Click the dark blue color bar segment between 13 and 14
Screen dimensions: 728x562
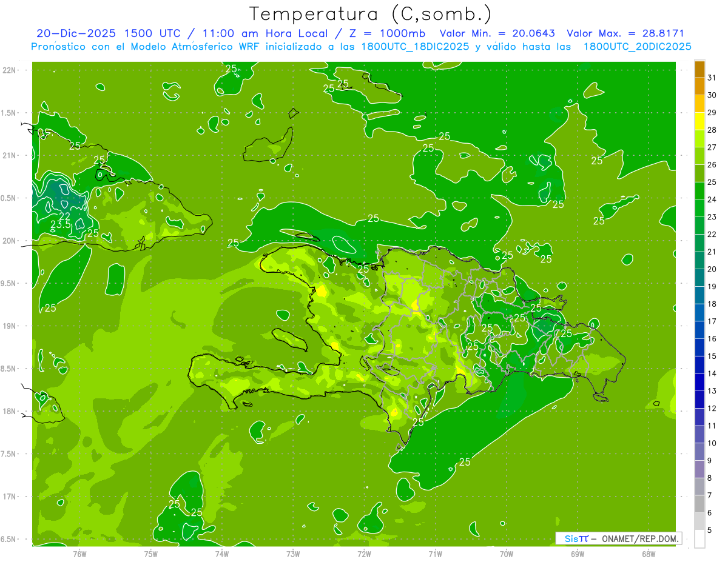[700, 383]
